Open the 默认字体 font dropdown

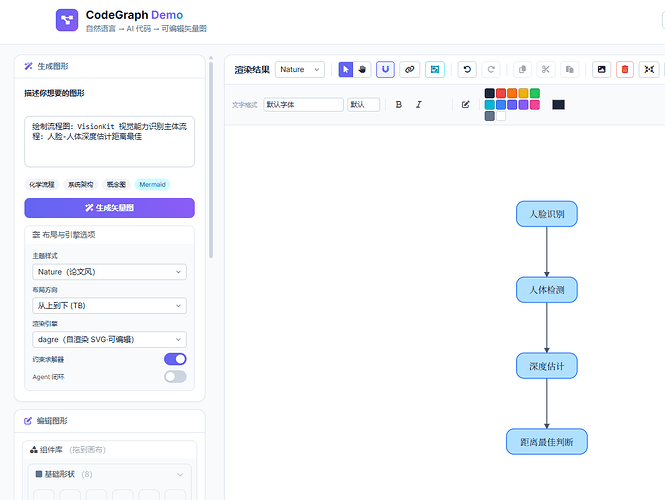click(x=303, y=104)
